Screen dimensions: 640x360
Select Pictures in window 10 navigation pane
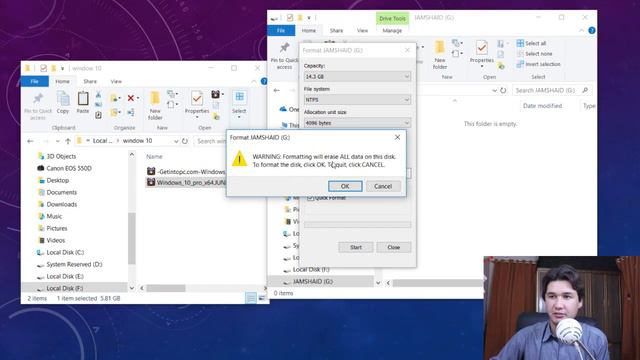coord(52,228)
